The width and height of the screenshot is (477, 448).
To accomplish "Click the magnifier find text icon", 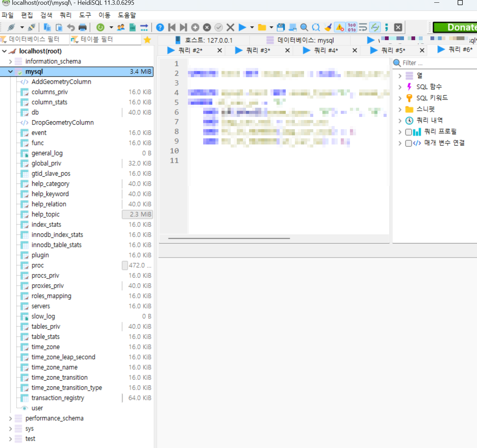I will 304,27.
